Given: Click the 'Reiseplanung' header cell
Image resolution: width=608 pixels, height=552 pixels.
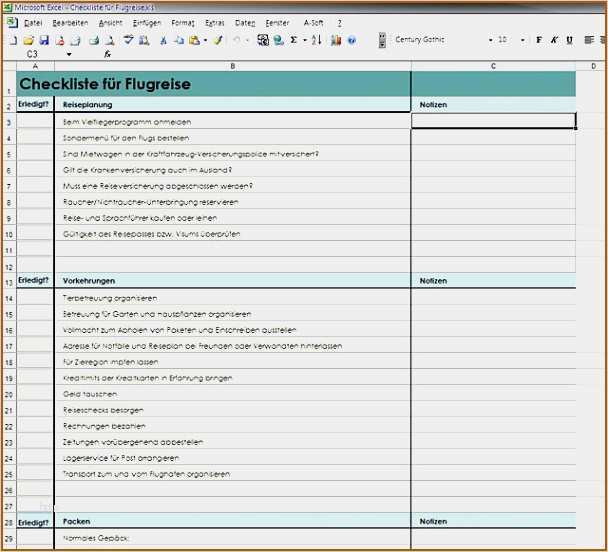Looking at the screenshot, I should [233, 105].
